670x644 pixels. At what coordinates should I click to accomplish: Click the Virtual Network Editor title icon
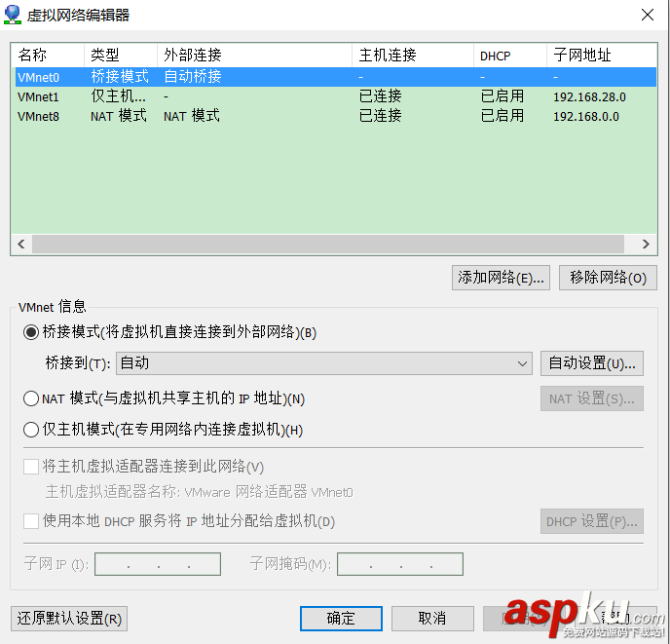13,15
